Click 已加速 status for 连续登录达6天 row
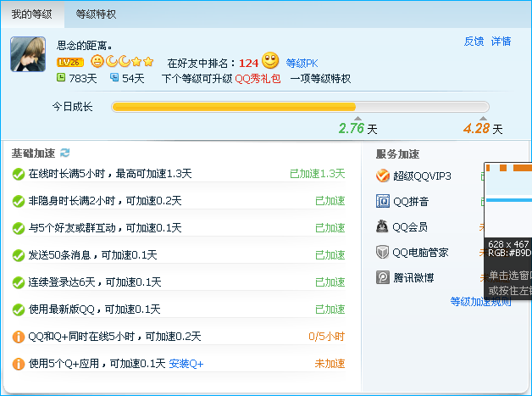This screenshot has height=396, width=532. tap(330, 282)
